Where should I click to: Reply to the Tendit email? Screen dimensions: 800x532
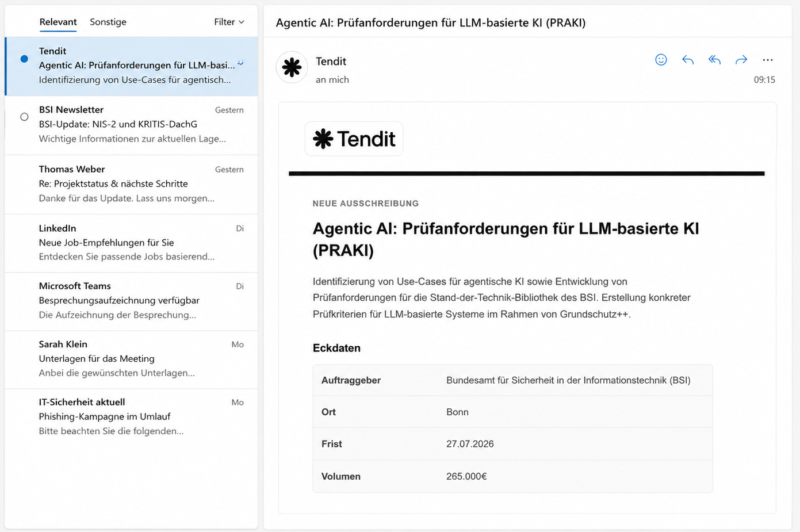tap(688, 60)
